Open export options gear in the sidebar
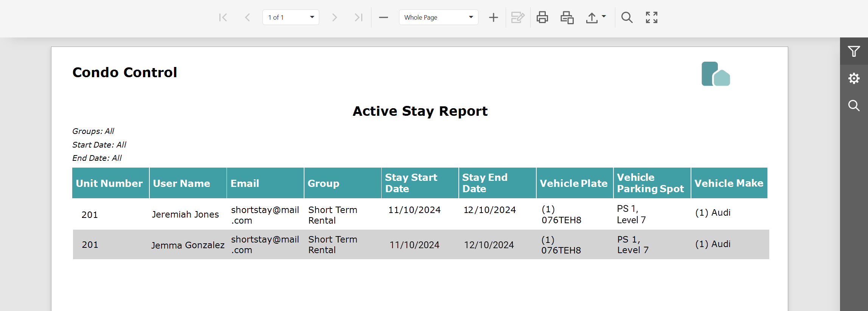 pos(854,78)
